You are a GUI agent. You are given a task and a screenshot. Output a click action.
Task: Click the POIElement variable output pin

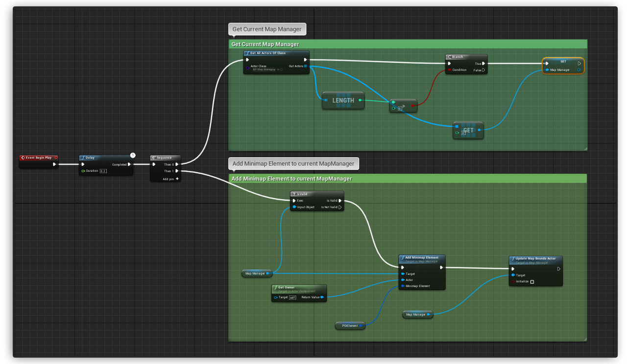(361, 326)
